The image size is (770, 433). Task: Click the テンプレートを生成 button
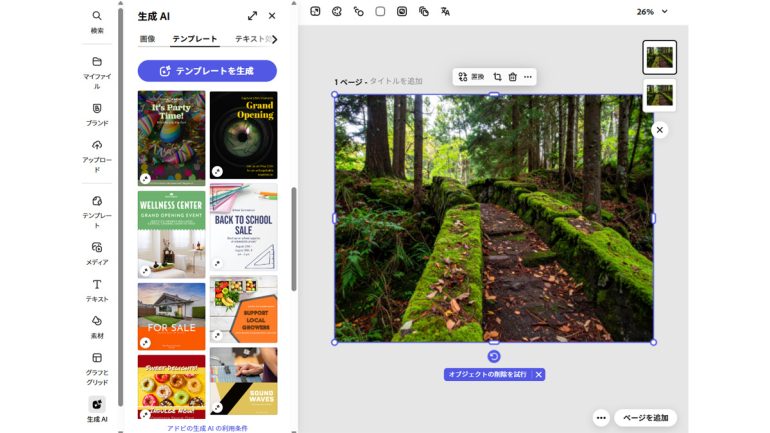(207, 71)
